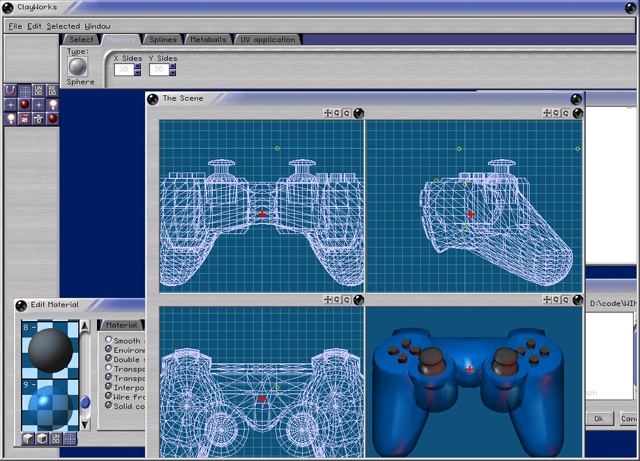The height and width of the screenshot is (461, 640).
Task: Open the Selected menu
Action: pyautogui.click(x=63, y=26)
